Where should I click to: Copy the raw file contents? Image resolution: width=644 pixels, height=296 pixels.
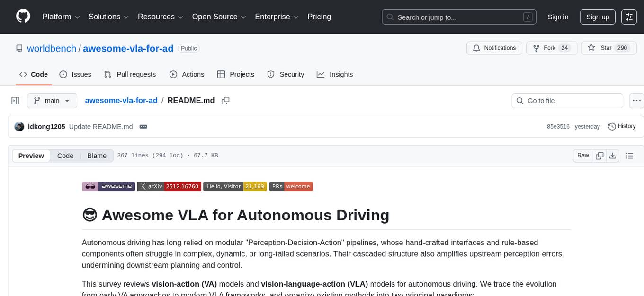(x=599, y=155)
